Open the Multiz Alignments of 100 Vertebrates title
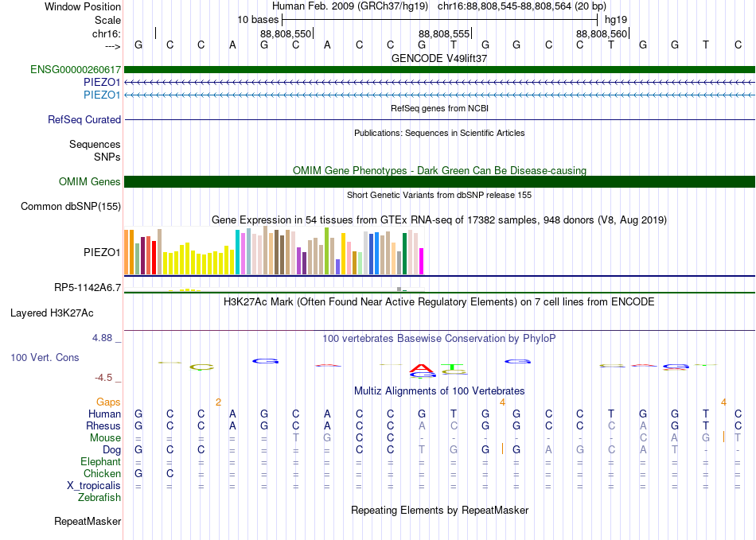Screen dimensions: 756x540 (439, 391)
